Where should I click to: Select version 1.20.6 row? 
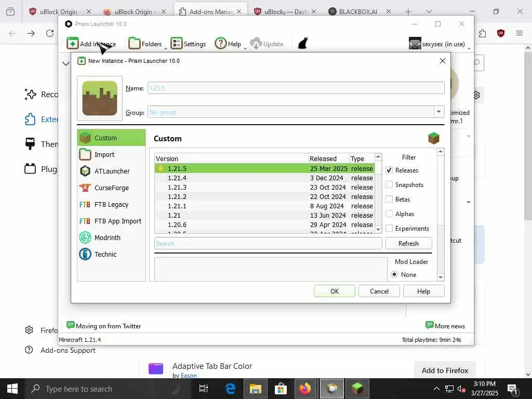pyautogui.click(x=264, y=224)
